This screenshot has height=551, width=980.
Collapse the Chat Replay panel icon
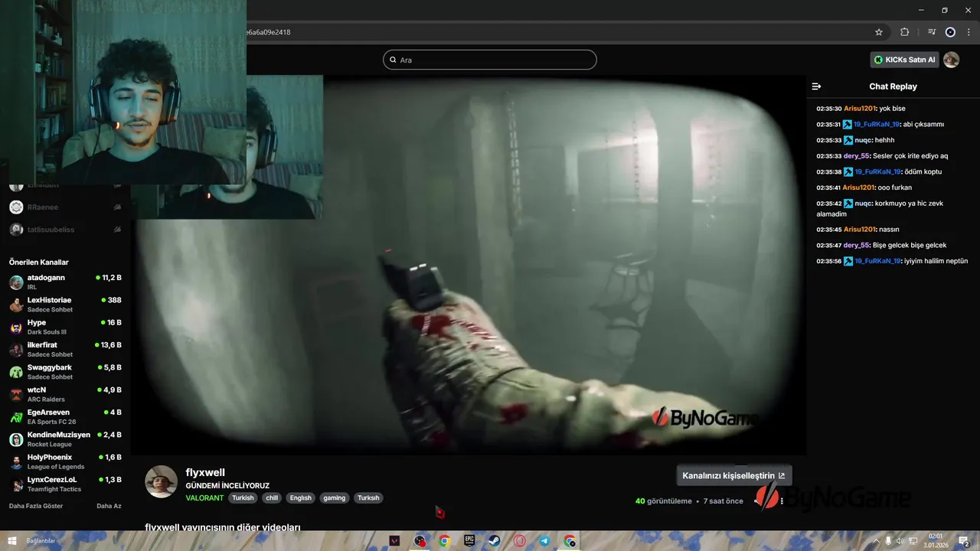(x=816, y=86)
